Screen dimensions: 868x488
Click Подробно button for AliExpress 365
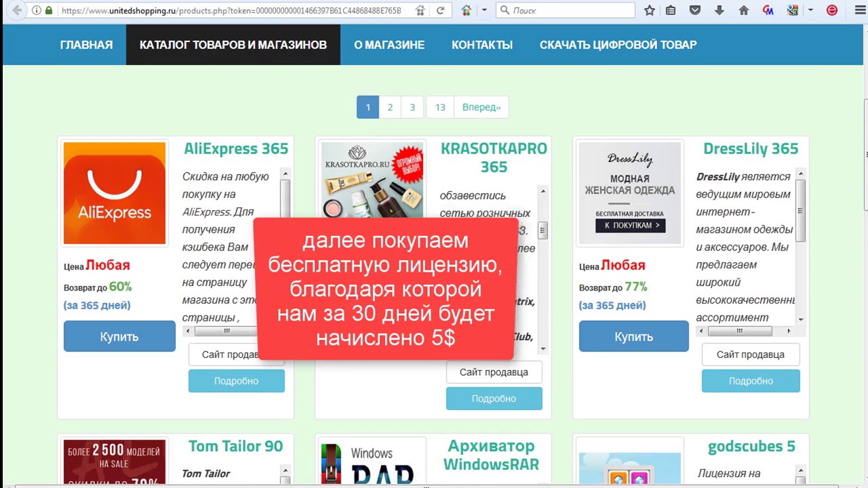click(236, 381)
